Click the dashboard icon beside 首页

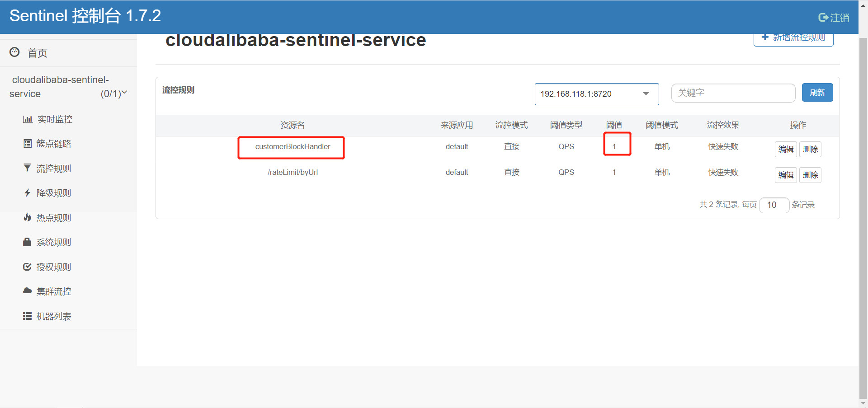[14, 52]
